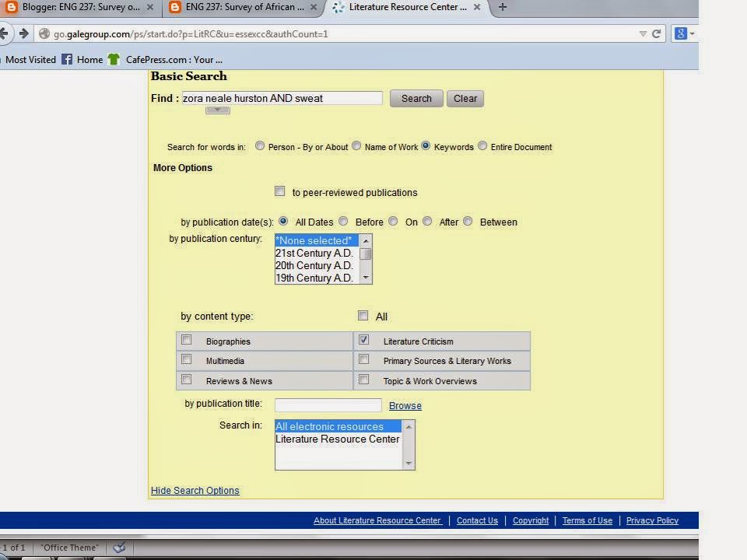747x560 pixels.
Task: Close the ENG 237: Survey of African tab
Action: (x=313, y=7)
